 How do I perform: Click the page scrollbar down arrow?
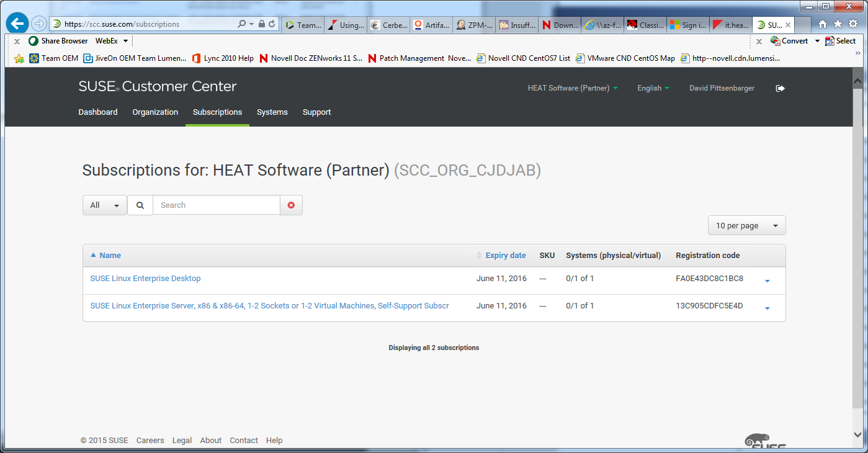point(858,434)
